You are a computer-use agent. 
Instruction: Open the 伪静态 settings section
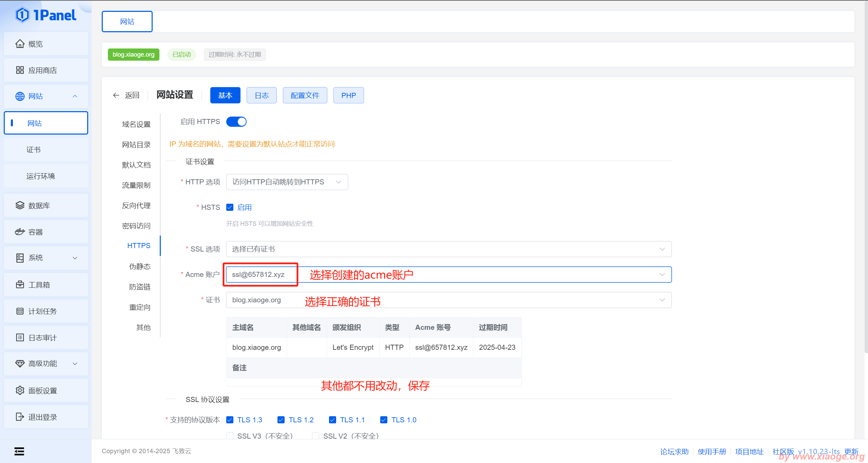[x=139, y=266]
